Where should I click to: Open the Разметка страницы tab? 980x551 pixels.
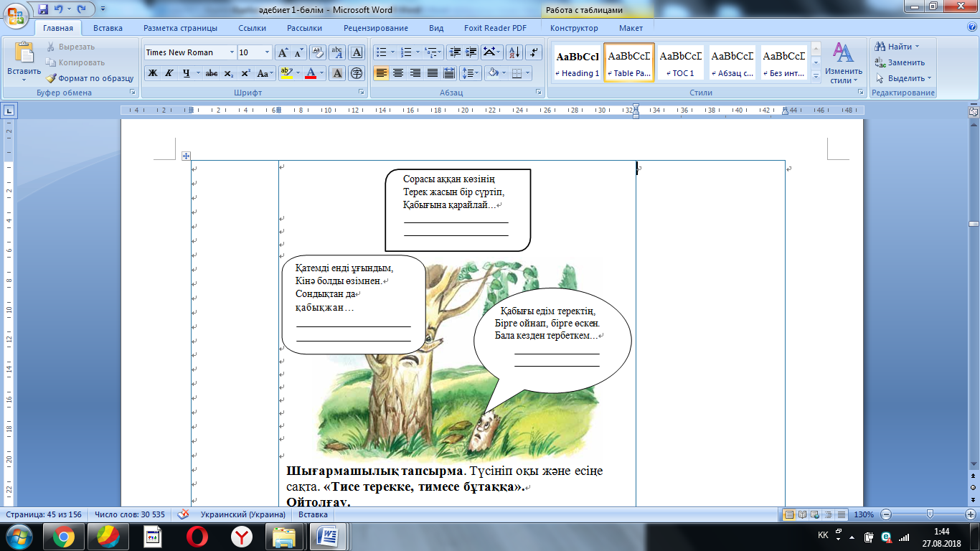[x=180, y=28]
